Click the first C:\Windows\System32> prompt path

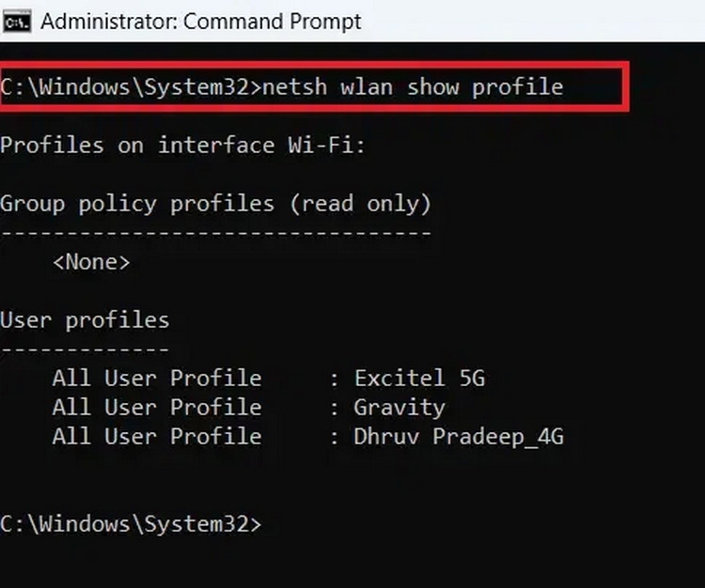pyautogui.click(x=130, y=87)
